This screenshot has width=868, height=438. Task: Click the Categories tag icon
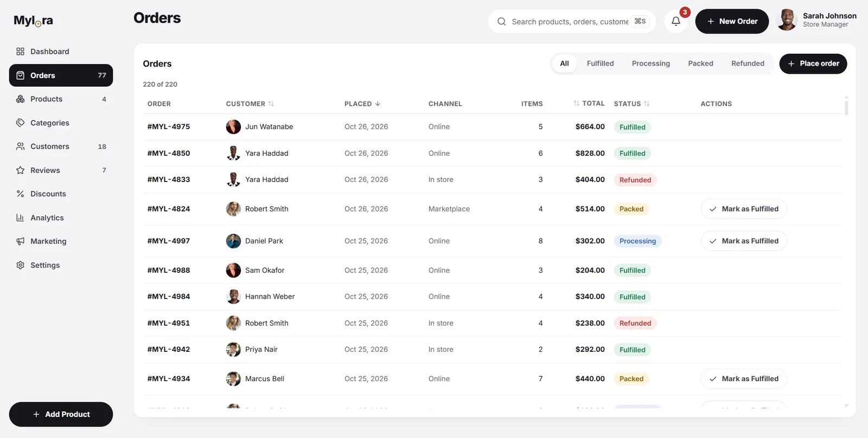[20, 123]
